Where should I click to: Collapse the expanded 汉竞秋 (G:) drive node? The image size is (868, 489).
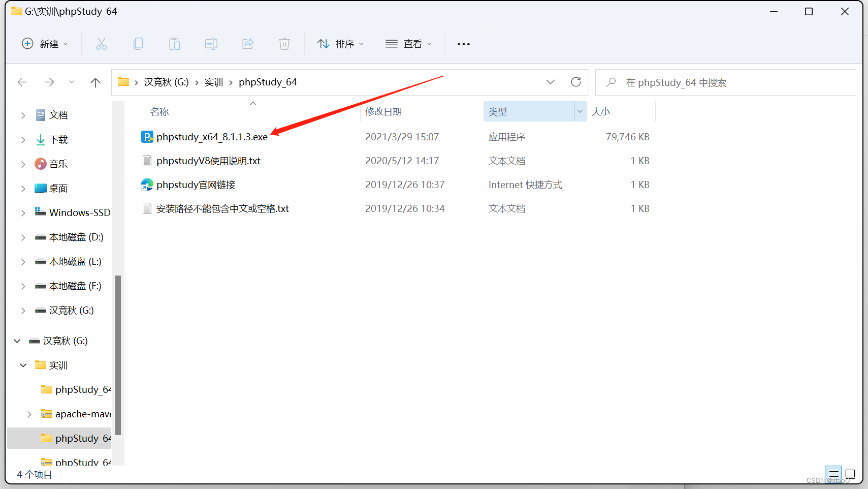tap(17, 341)
